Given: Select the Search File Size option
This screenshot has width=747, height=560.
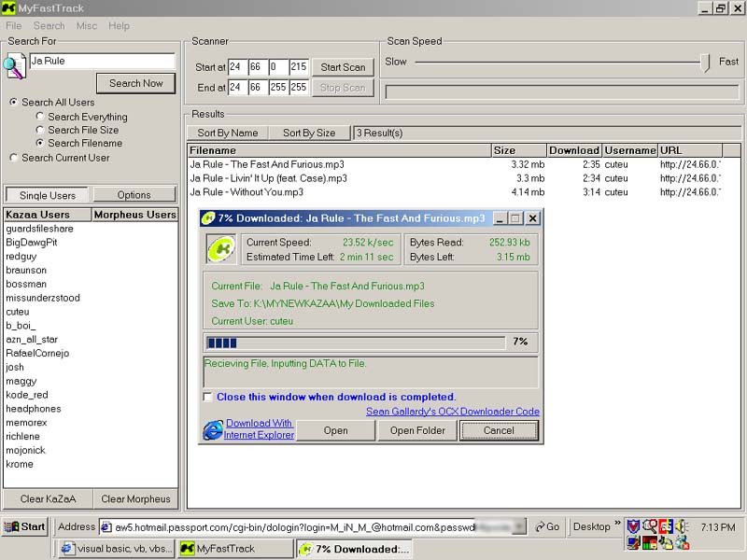Looking at the screenshot, I should tap(40, 130).
